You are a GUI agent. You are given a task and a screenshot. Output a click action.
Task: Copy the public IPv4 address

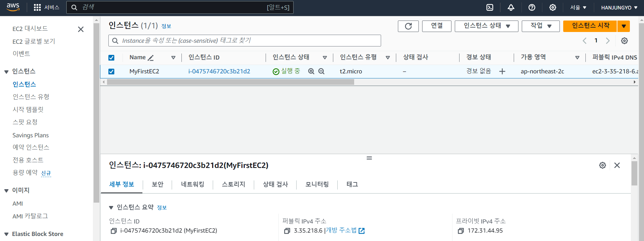tap(287, 231)
